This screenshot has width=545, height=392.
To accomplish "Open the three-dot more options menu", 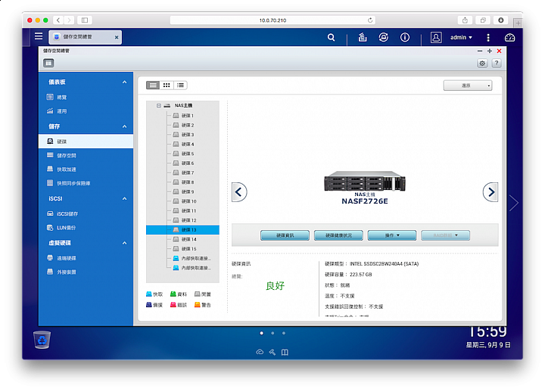I will [x=488, y=38].
